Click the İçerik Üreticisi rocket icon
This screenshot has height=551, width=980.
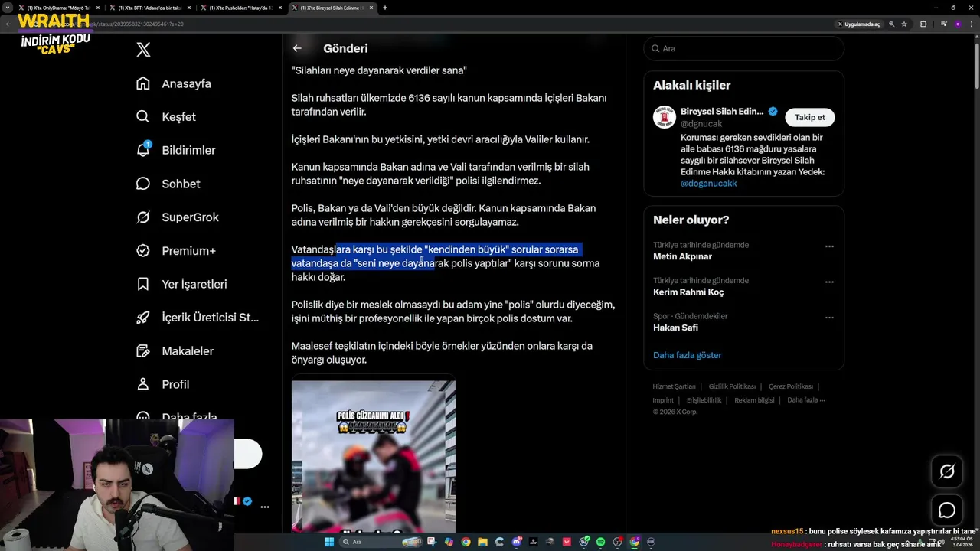(x=143, y=318)
